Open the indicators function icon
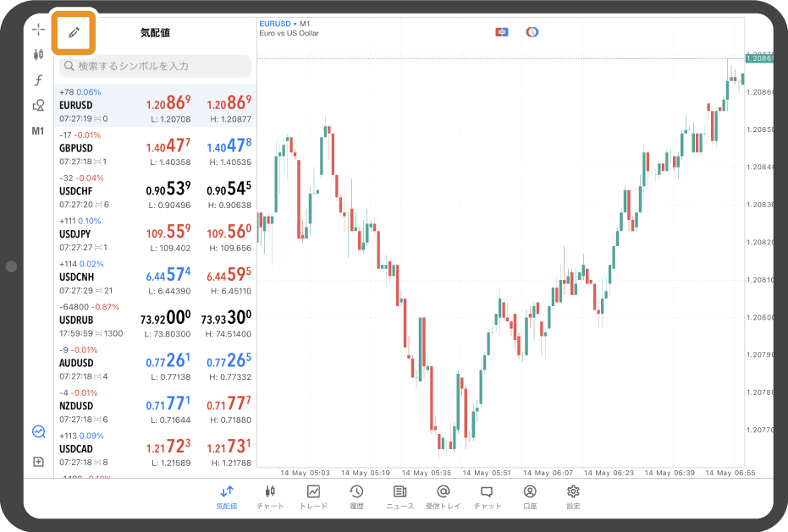The width and height of the screenshot is (788, 532). click(38, 80)
